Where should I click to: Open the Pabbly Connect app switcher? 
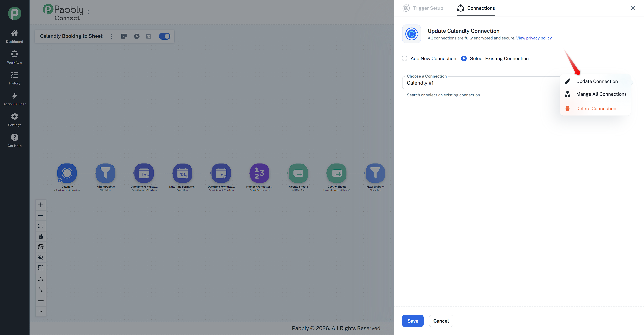tap(88, 12)
